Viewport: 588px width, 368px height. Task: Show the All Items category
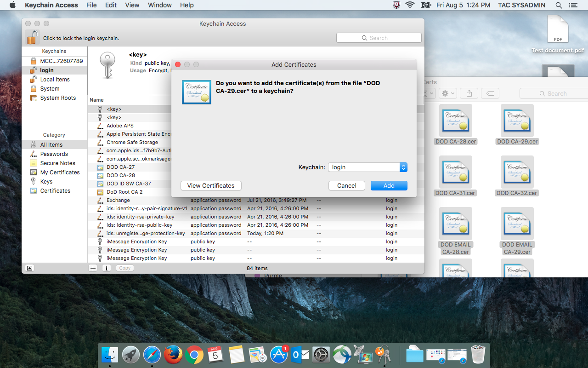point(54,145)
